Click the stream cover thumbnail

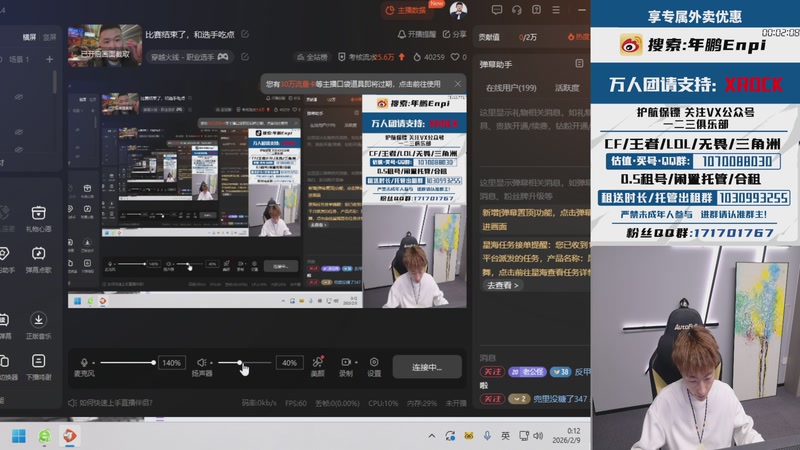tap(105, 45)
